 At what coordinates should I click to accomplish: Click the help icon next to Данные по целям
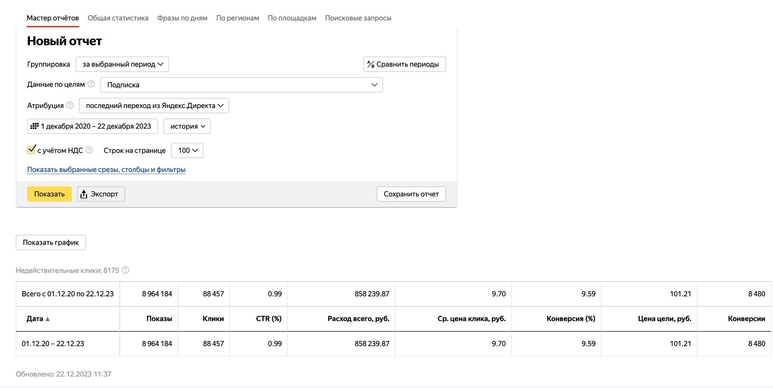click(91, 84)
